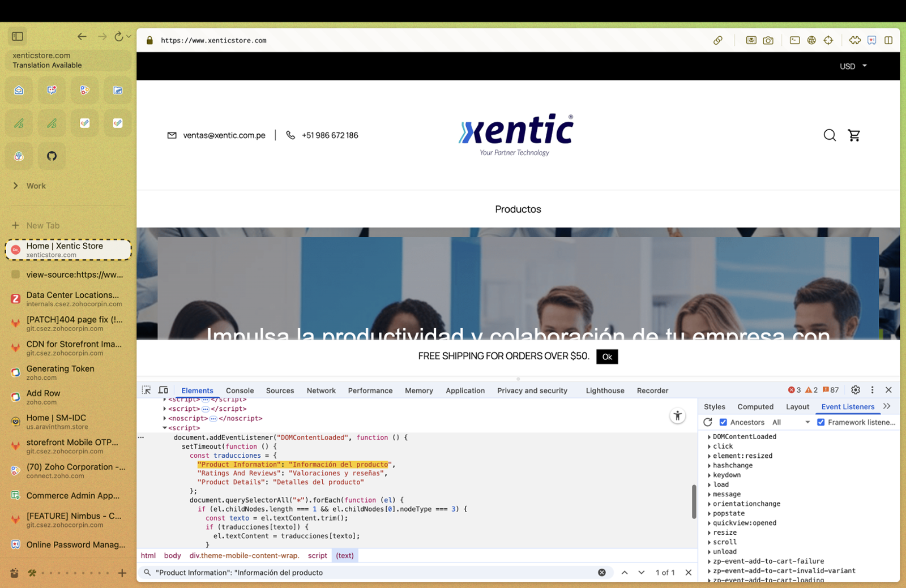Disable the Framework listeners checkbox
906x588 pixels.
pos(820,422)
